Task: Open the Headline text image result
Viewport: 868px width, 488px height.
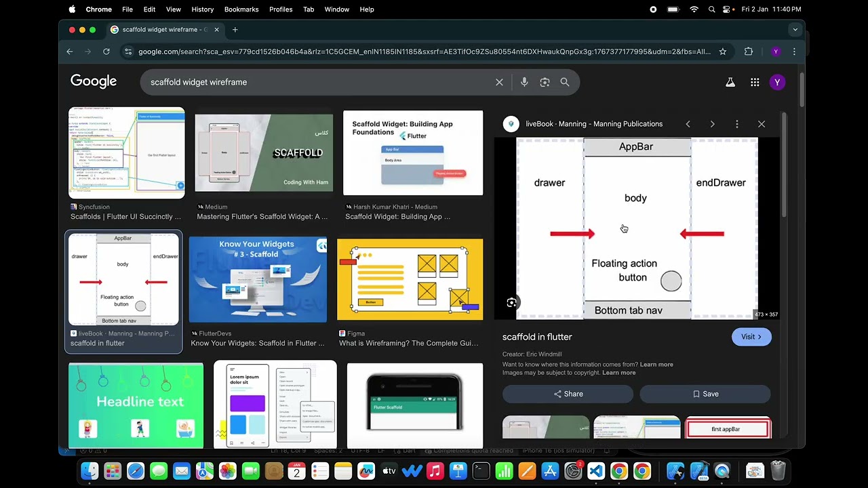Action: coord(136,405)
